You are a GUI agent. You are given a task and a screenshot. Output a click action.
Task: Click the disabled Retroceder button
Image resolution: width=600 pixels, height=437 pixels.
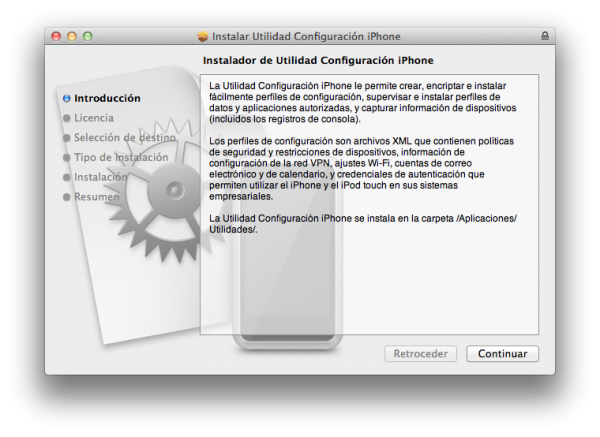420,354
